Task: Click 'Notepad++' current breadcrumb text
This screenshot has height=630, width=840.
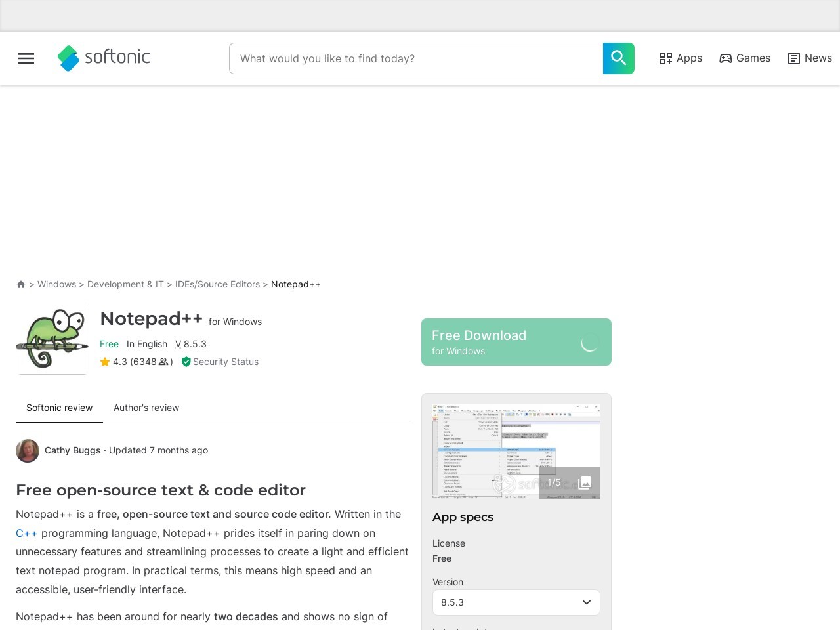Action: (x=296, y=284)
